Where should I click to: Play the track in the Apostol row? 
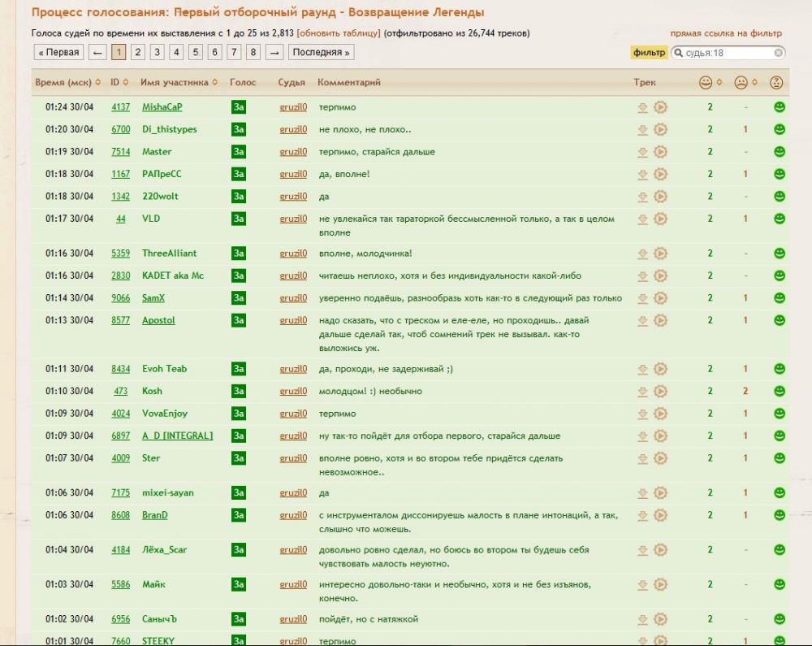point(660,320)
